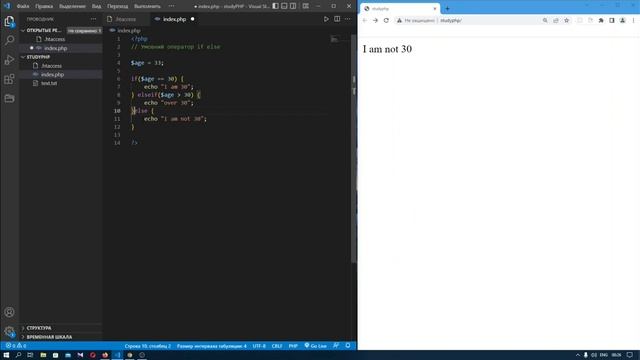Screen dimensions: 640x360
Task: Show hidden menu items with ellipsis
Action: click(x=171, y=7)
